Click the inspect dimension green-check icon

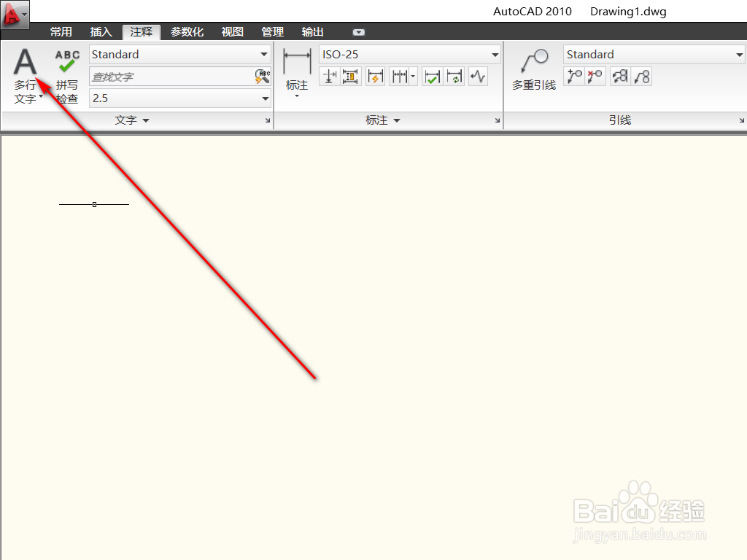click(x=432, y=76)
